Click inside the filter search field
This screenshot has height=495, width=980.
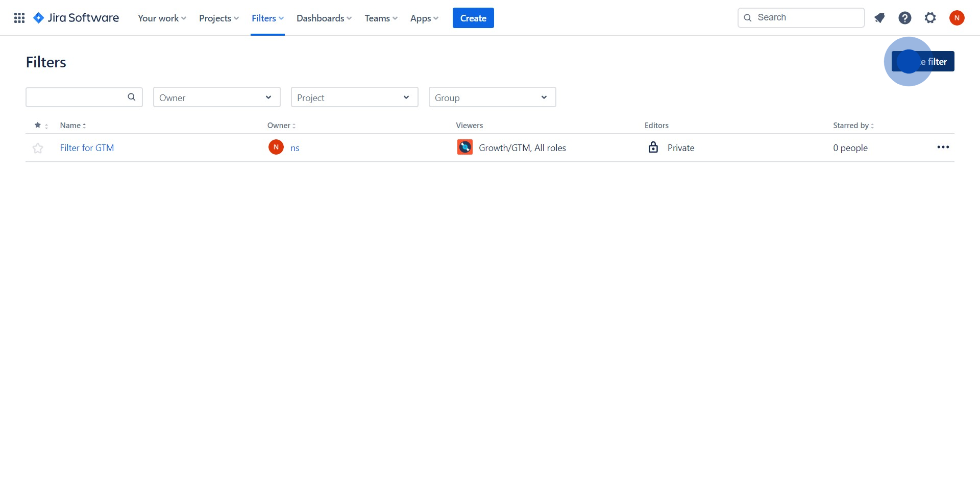click(x=77, y=97)
